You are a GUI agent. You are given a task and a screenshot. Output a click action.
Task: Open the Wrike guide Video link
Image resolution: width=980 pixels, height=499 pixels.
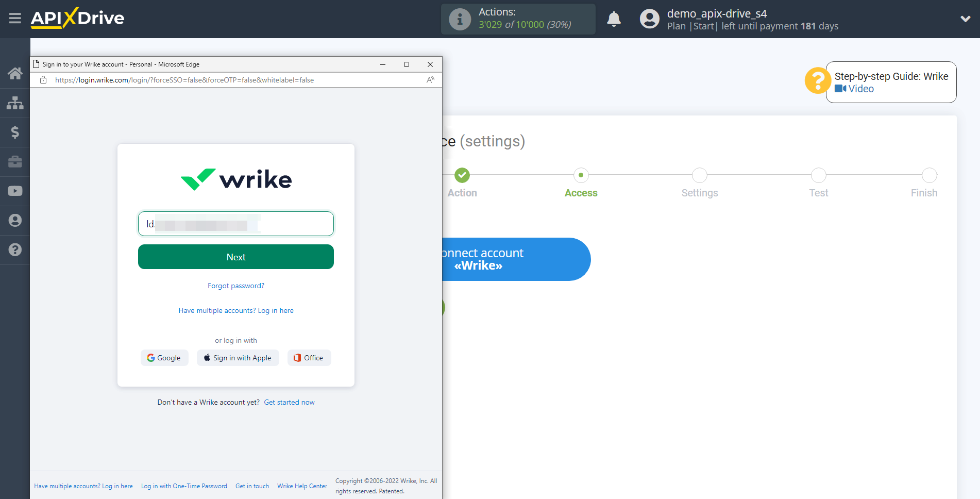coord(854,89)
